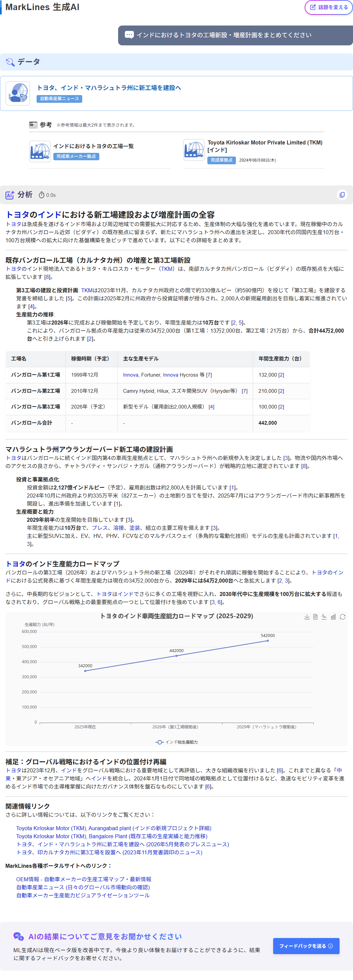Image resolution: width=353 pixels, height=980 pixels.
Task: Click the 442,000 total capacity cell
Action: (x=281, y=423)
